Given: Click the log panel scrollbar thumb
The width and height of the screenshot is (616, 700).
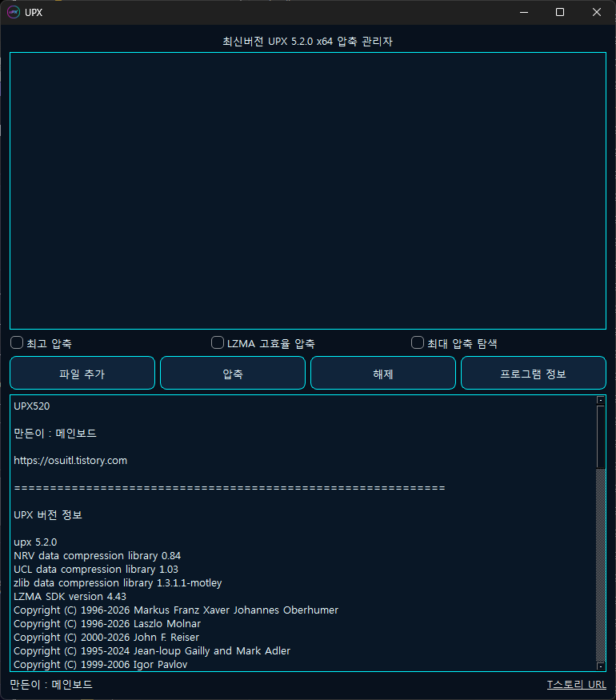Looking at the screenshot, I should [600, 437].
